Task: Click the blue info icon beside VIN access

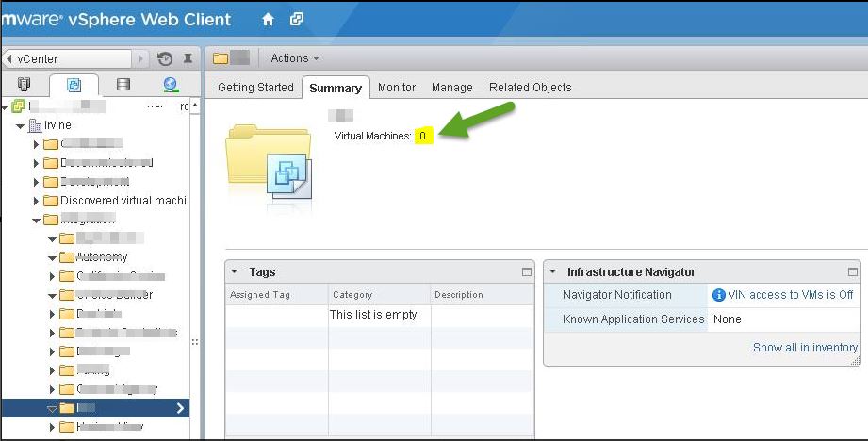Action: 718,295
